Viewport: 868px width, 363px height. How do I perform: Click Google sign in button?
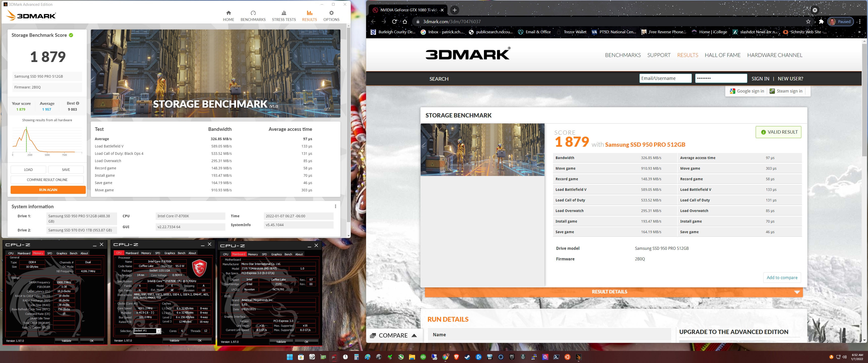coord(747,91)
